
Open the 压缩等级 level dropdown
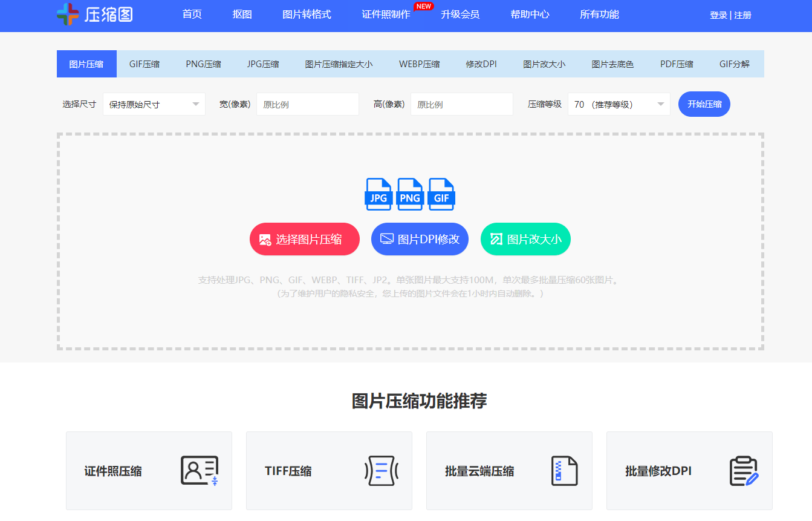pyautogui.click(x=618, y=103)
